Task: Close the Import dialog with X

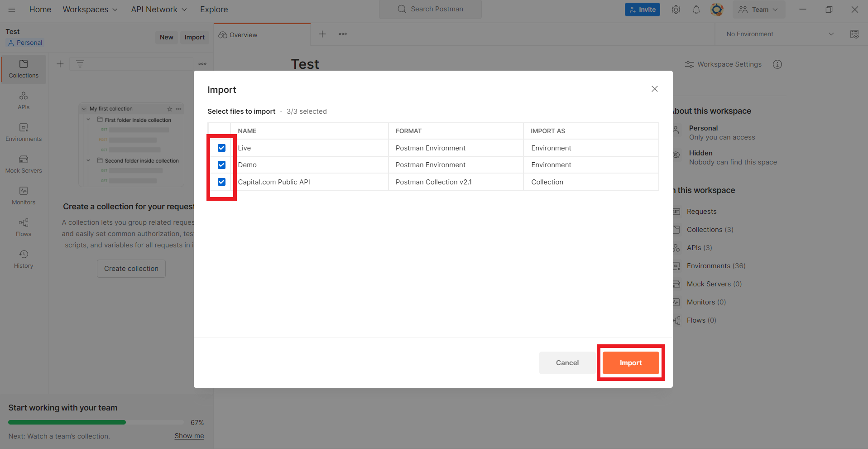Action: [655, 89]
